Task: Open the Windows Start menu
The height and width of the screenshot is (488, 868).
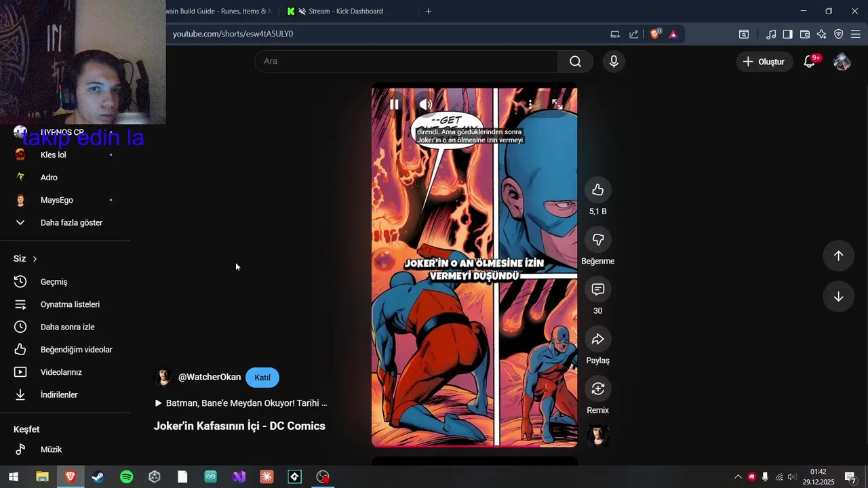Action: (x=14, y=477)
